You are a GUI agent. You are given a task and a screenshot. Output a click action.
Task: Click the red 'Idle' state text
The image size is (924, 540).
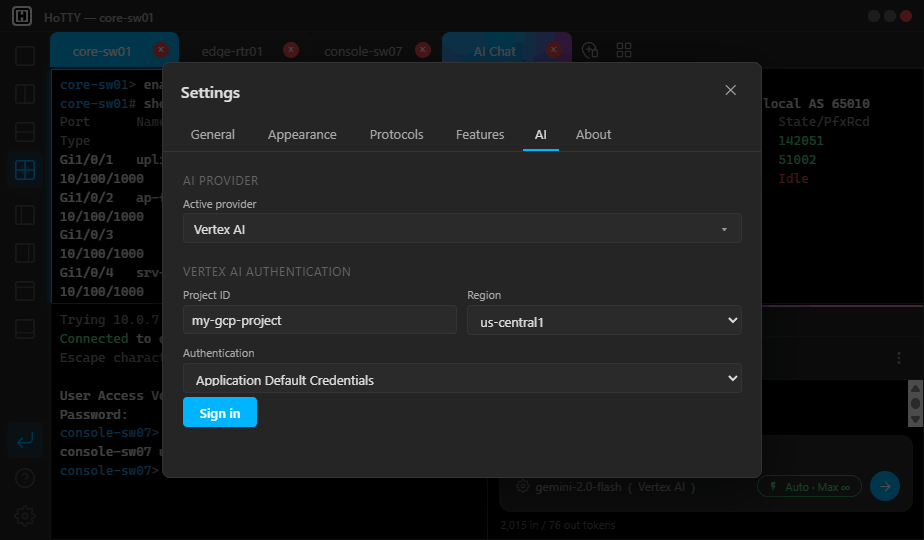(793, 178)
